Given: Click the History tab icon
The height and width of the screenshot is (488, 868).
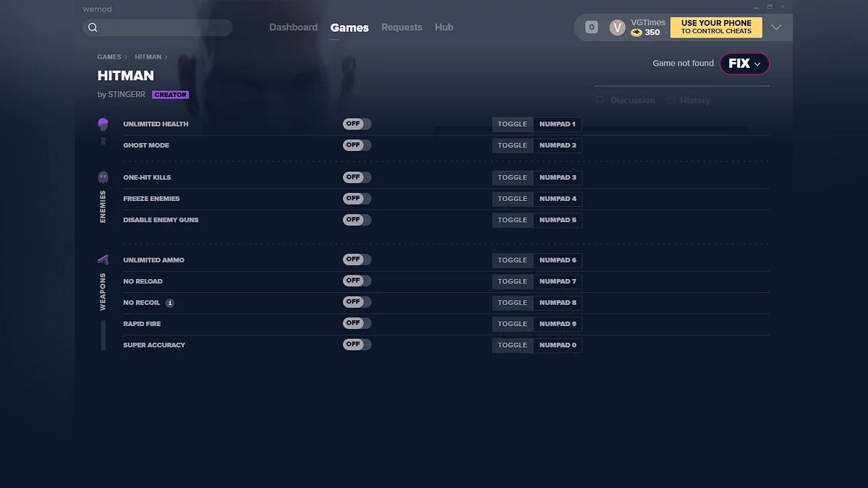Looking at the screenshot, I should [671, 100].
